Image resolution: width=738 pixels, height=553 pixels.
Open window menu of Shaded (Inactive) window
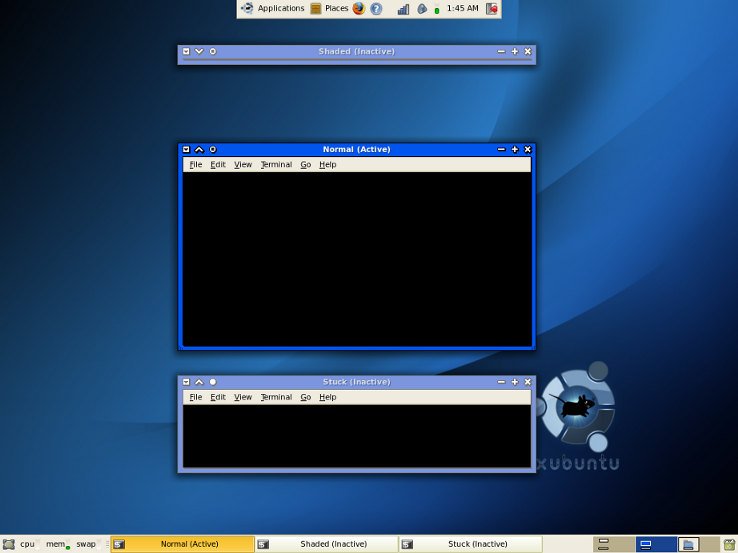pos(186,51)
